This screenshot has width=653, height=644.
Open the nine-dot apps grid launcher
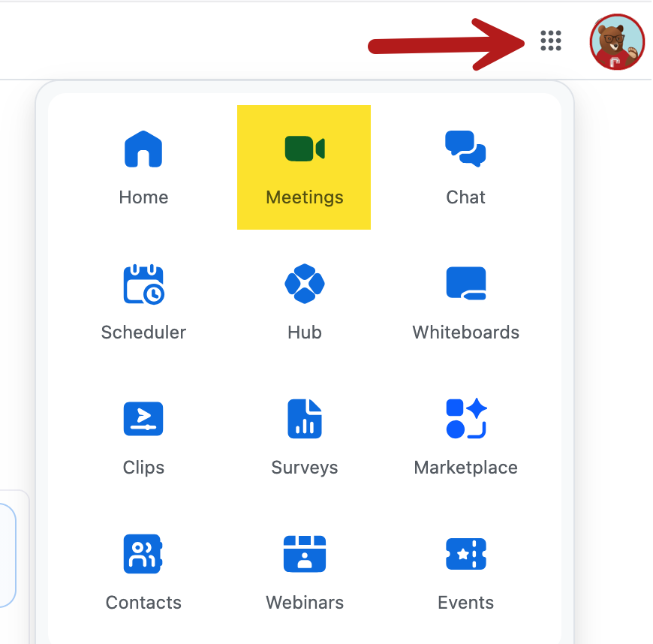tap(551, 41)
